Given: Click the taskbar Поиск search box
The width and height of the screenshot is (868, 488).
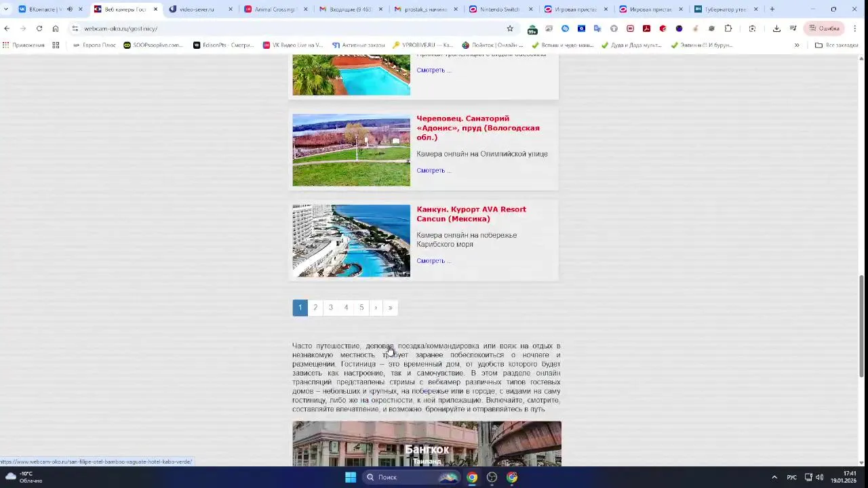Looking at the screenshot, I should pos(411,477).
